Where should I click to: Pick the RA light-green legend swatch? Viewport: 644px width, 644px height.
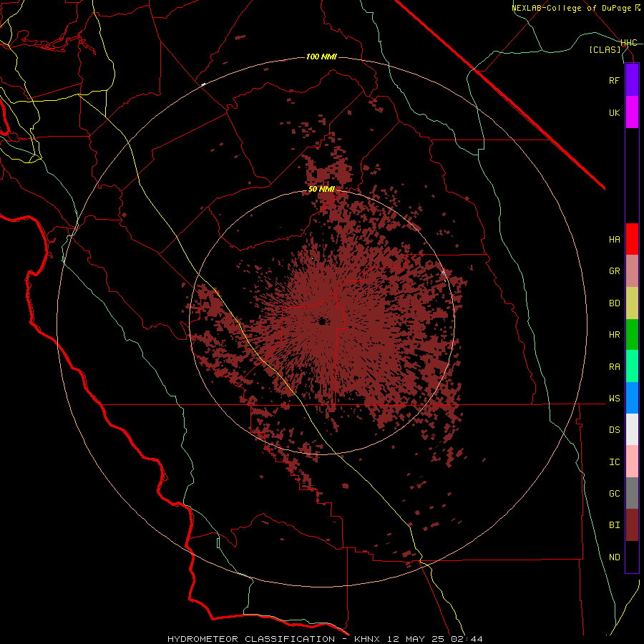click(x=632, y=366)
